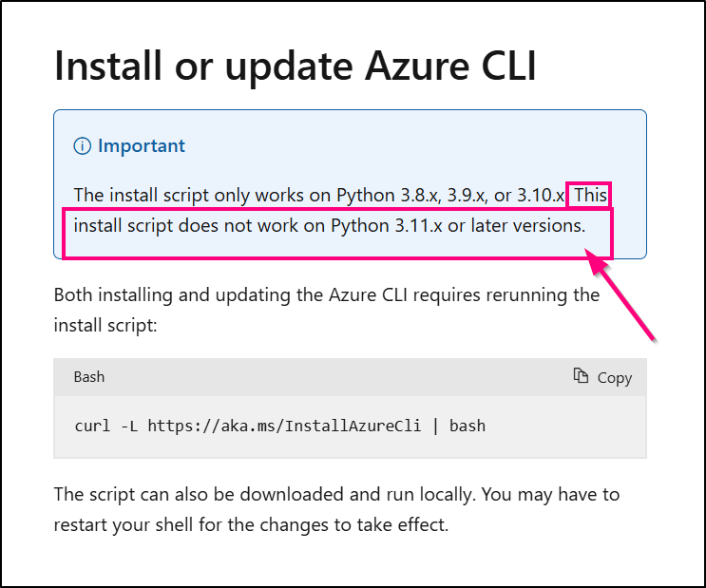
Task: Click the word "curl" in the command
Action: [x=91, y=426]
